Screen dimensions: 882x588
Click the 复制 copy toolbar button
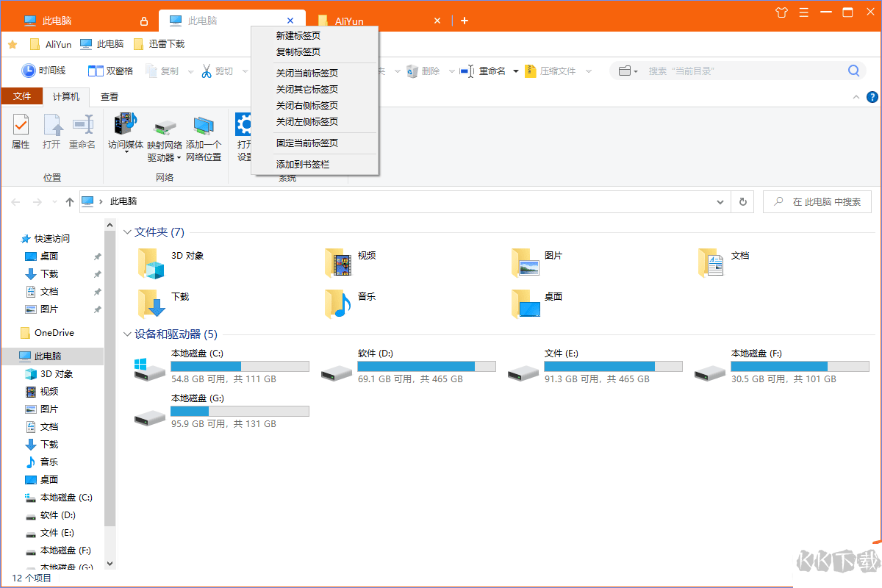pyautogui.click(x=162, y=71)
